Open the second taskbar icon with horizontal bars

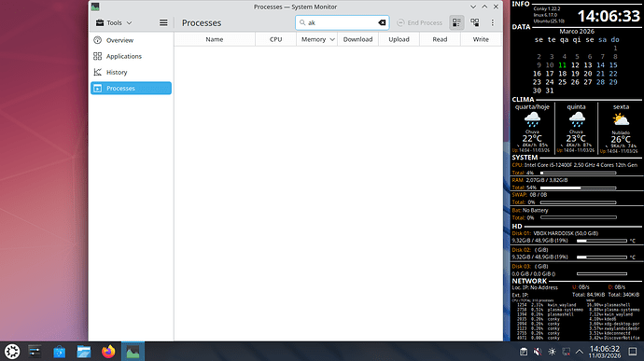coord(35,352)
